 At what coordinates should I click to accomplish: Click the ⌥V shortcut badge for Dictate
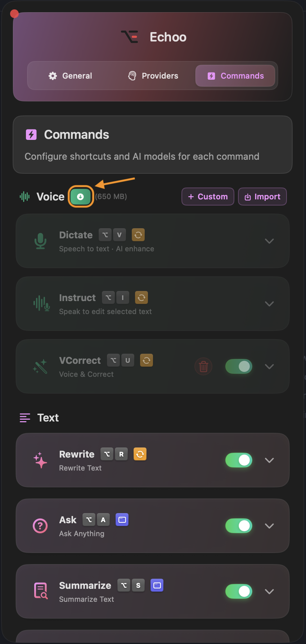pyautogui.click(x=112, y=234)
